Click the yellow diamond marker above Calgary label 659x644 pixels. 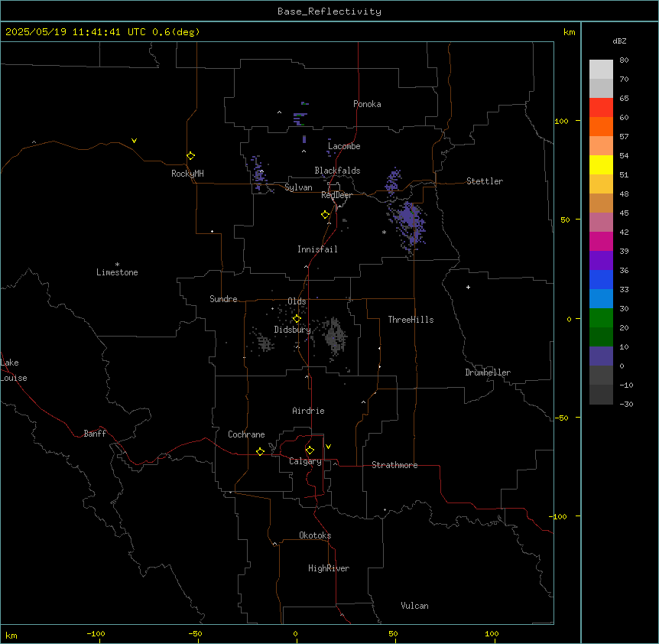click(x=310, y=450)
